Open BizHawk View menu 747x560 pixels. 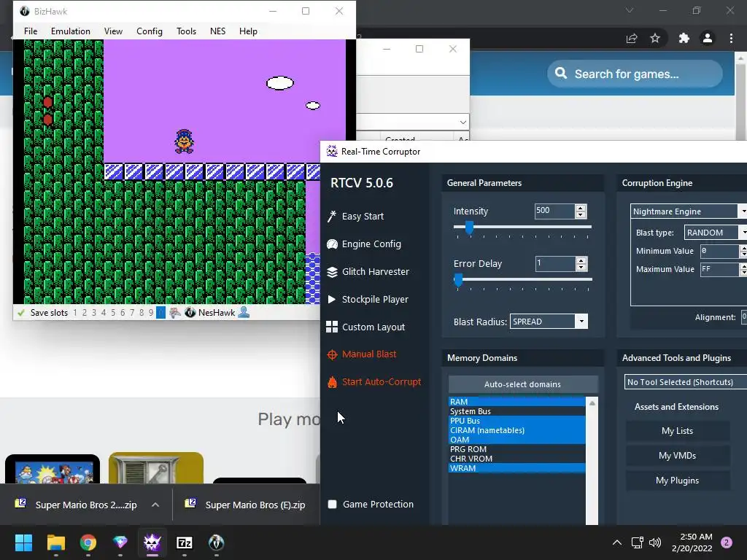113,31
